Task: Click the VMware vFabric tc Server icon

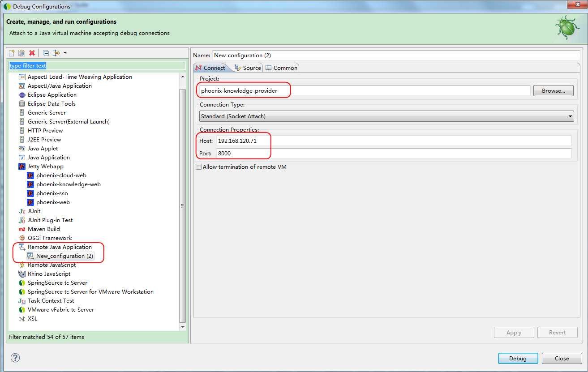Action: (x=22, y=310)
